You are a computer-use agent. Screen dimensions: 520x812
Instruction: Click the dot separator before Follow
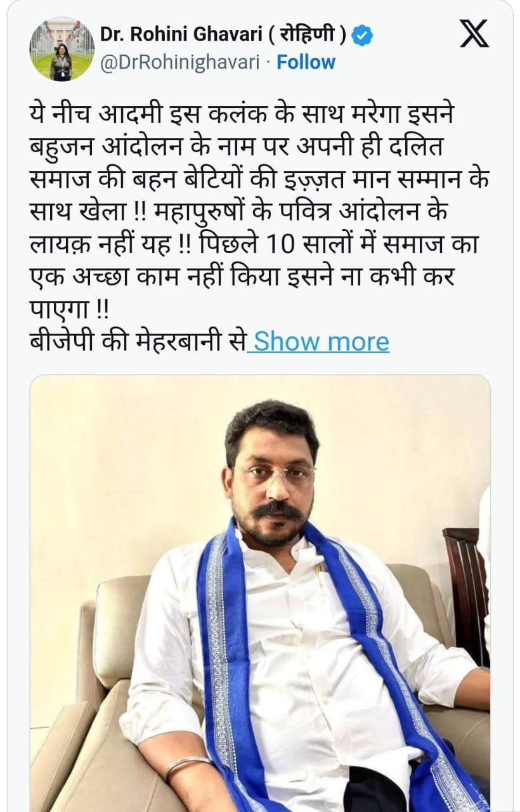click(x=268, y=62)
